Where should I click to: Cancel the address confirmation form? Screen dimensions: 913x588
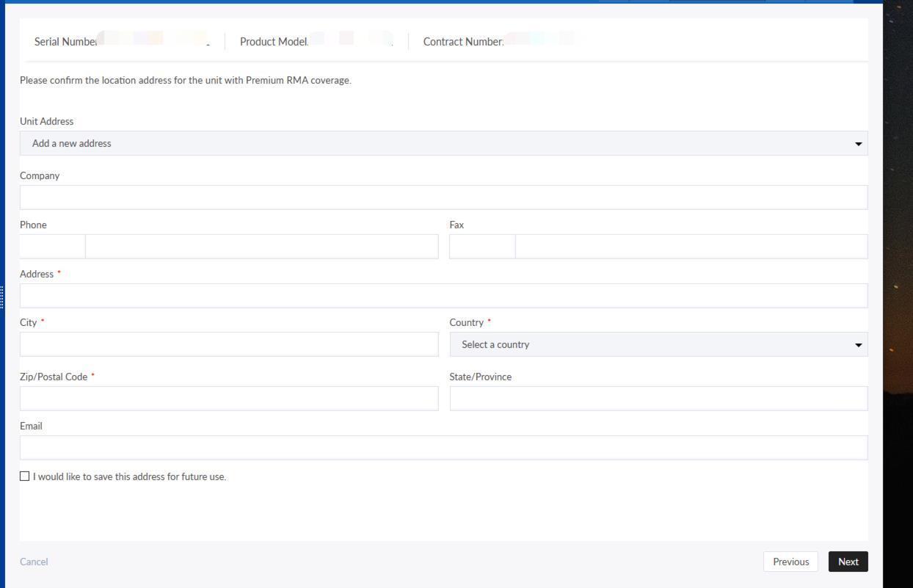coord(34,562)
